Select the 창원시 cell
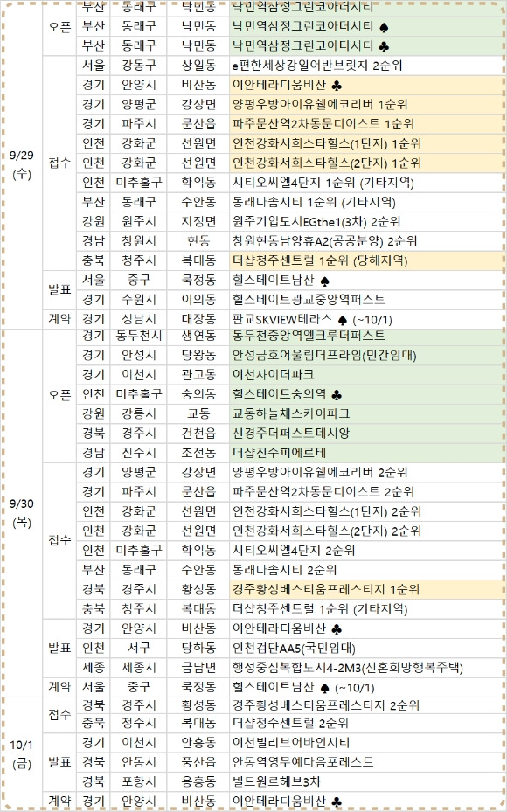507x812 pixels. [x=139, y=241]
